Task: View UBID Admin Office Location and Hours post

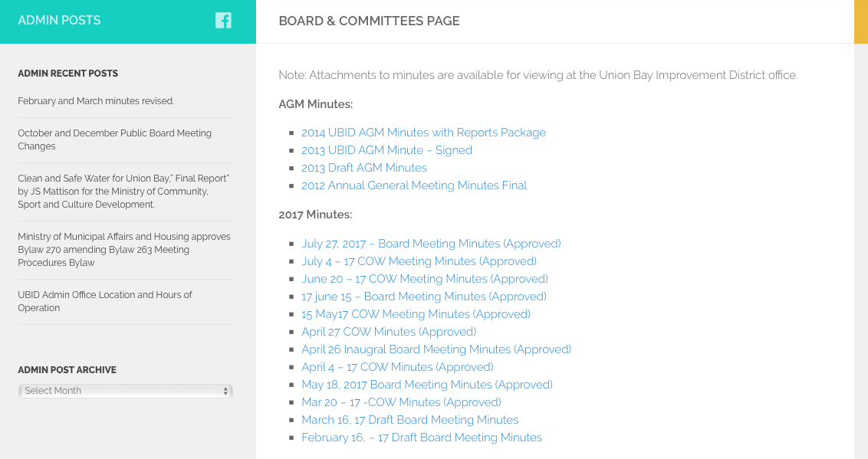Action: [105, 301]
